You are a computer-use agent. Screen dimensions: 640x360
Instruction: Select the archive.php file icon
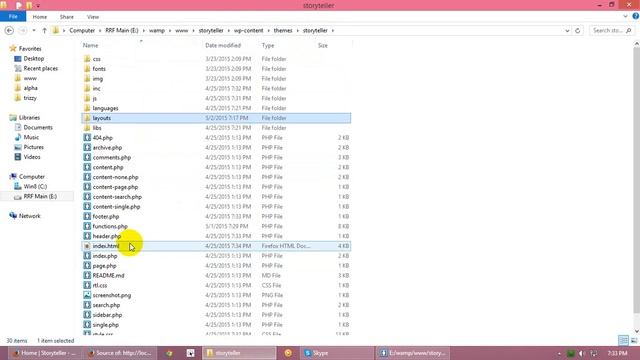click(87, 147)
